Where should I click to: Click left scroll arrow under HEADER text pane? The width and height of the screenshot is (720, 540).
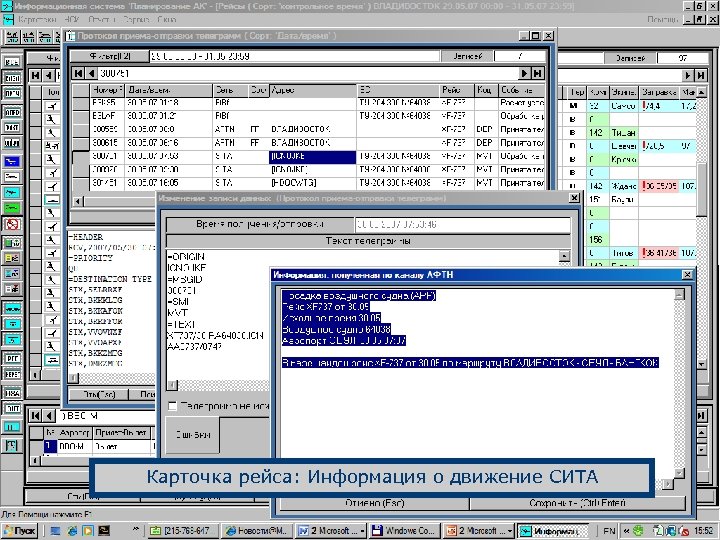(73, 378)
